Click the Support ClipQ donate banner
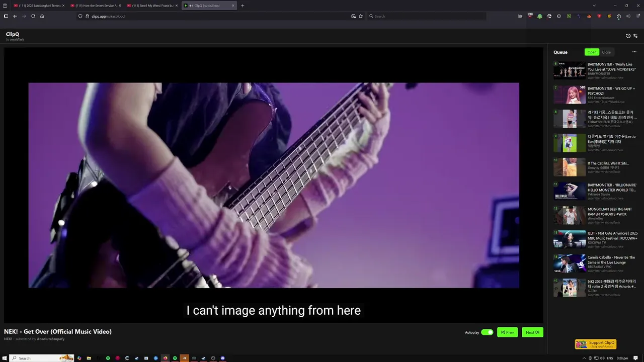The width and height of the screenshot is (644, 362). pos(596,344)
